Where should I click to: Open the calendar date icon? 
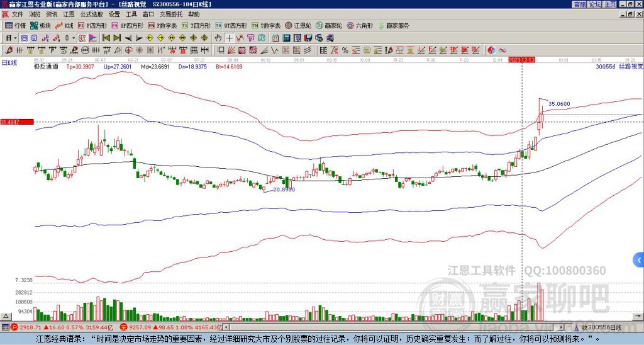coord(275,38)
